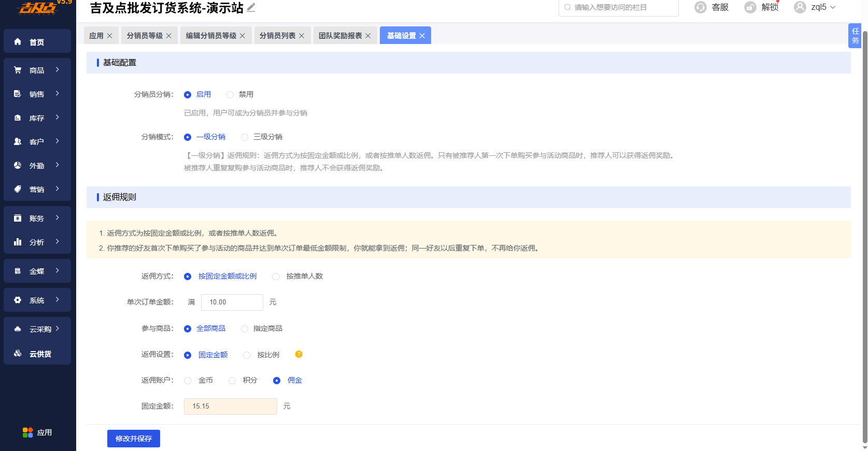Click the column search input box
The image size is (868, 451).
click(x=619, y=7)
